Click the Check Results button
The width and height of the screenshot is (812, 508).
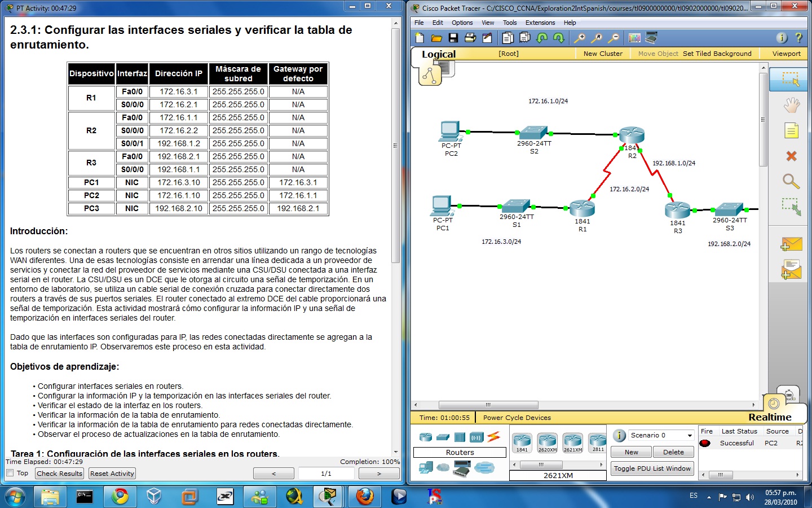click(x=59, y=474)
